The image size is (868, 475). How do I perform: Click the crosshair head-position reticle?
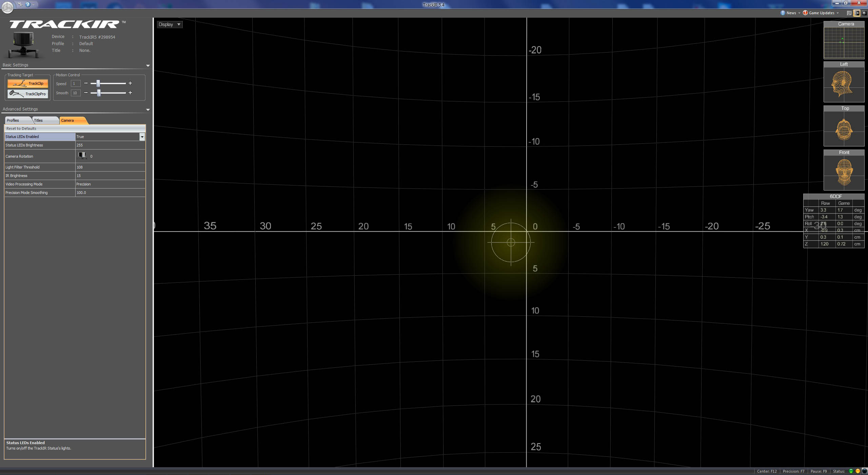pyautogui.click(x=511, y=242)
